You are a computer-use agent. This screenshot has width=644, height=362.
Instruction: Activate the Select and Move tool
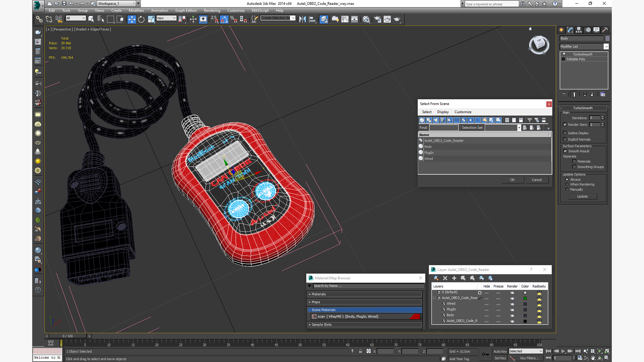(131, 19)
